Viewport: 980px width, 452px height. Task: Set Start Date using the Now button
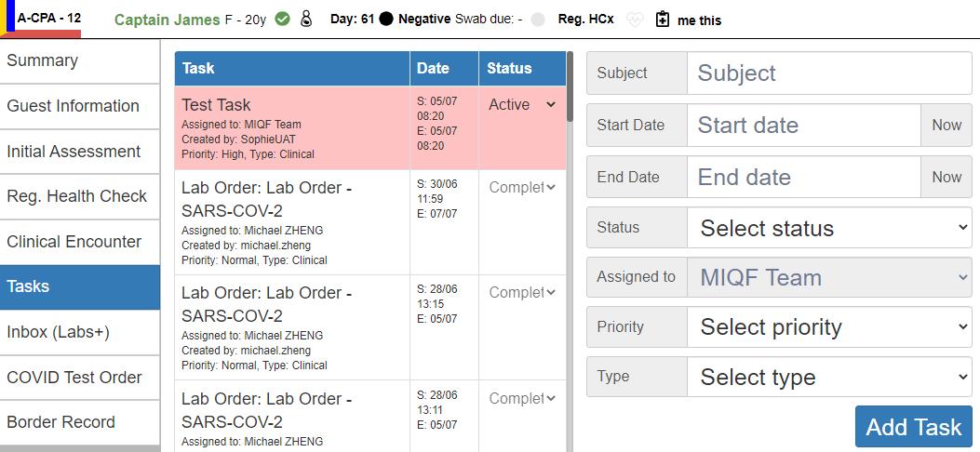946,125
